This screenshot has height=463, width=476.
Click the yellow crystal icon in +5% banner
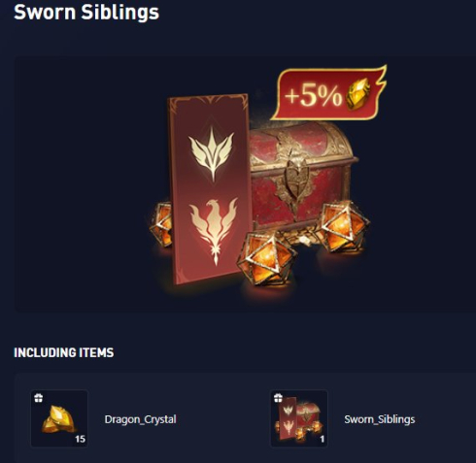(358, 94)
